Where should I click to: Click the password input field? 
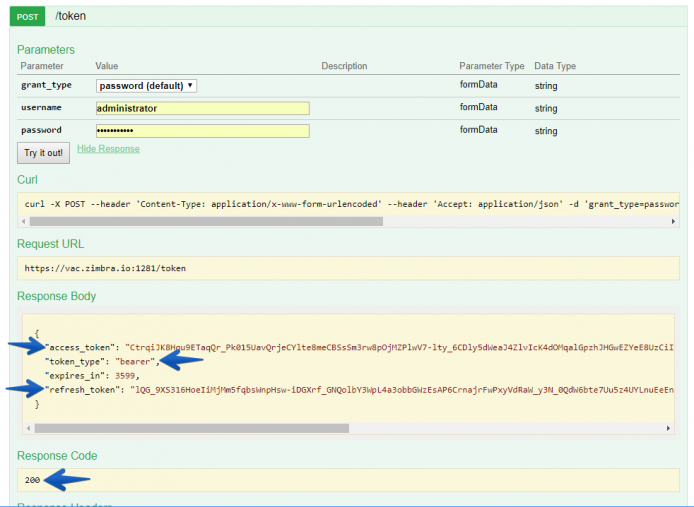(203, 131)
